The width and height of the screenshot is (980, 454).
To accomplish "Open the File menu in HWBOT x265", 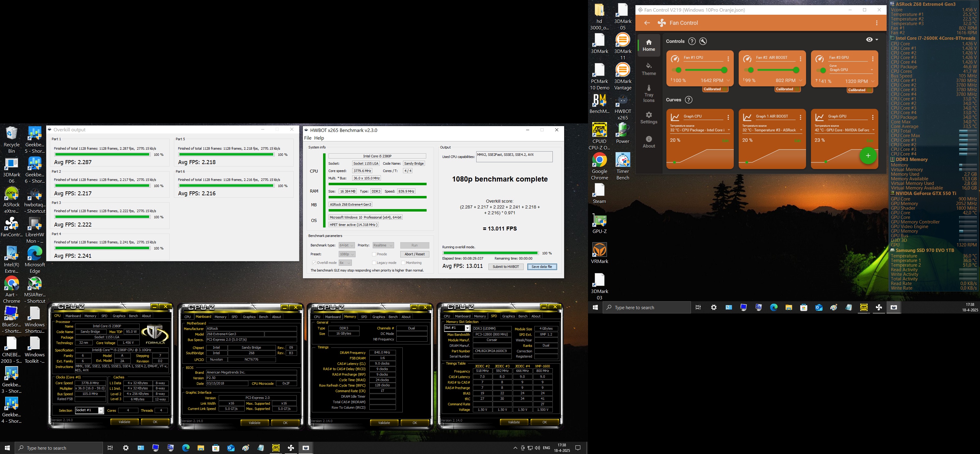I will (308, 138).
